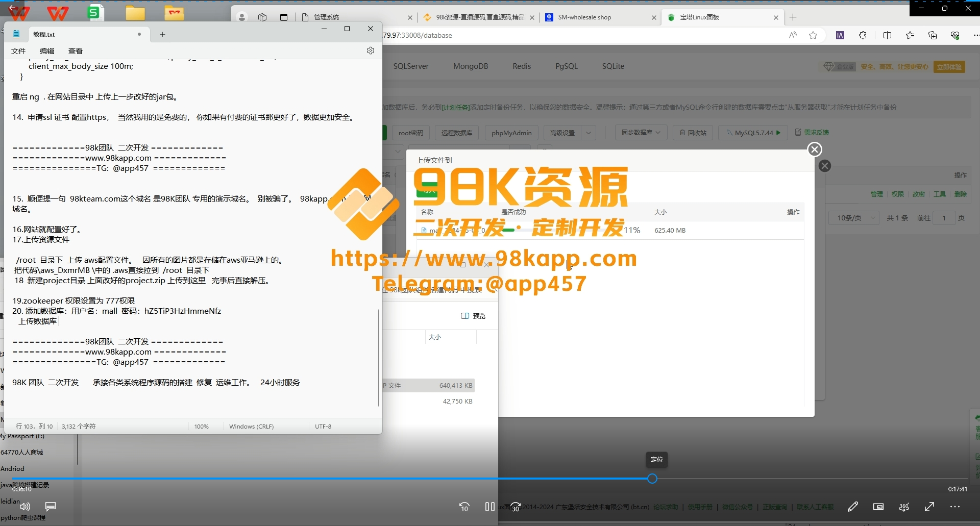Select the MongoDB database tab

(471, 66)
